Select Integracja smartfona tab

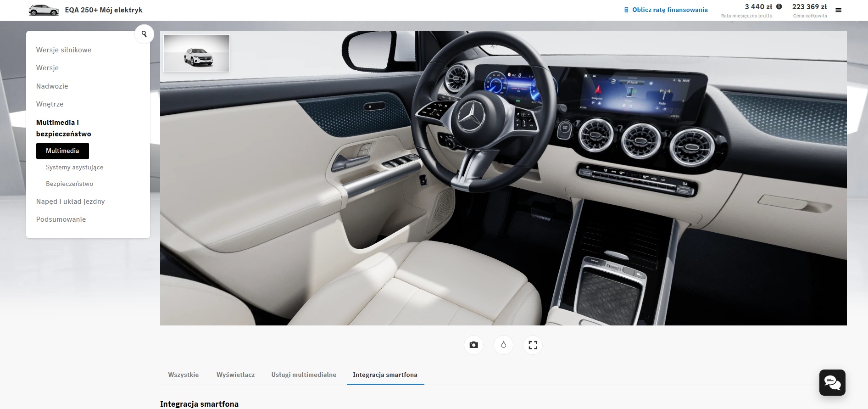pyautogui.click(x=385, y=375)
